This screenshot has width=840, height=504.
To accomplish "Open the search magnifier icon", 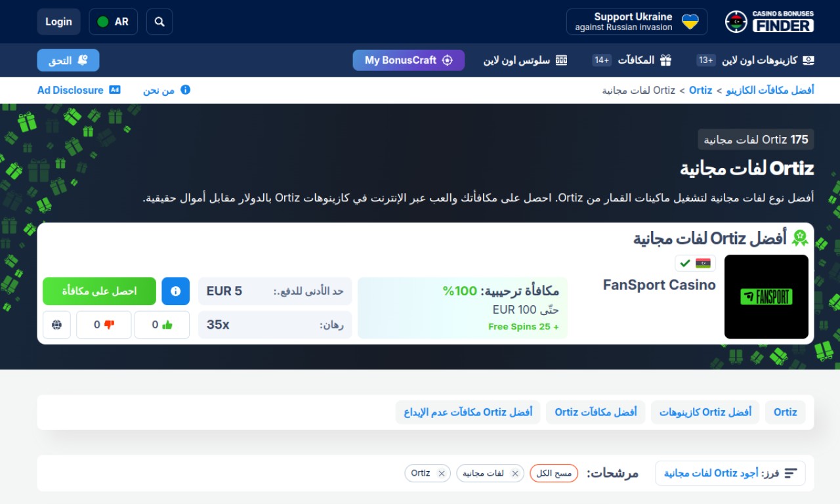I will point(159,22).
